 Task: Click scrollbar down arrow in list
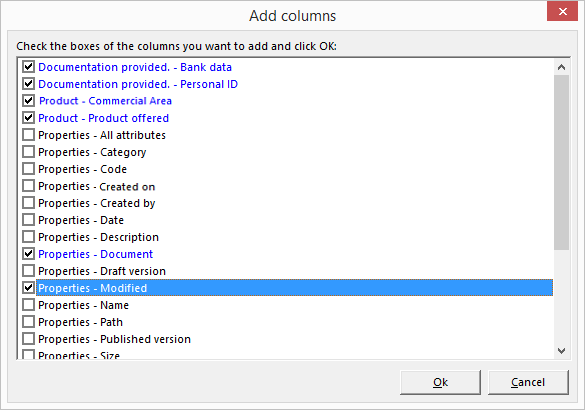[561, 351]
